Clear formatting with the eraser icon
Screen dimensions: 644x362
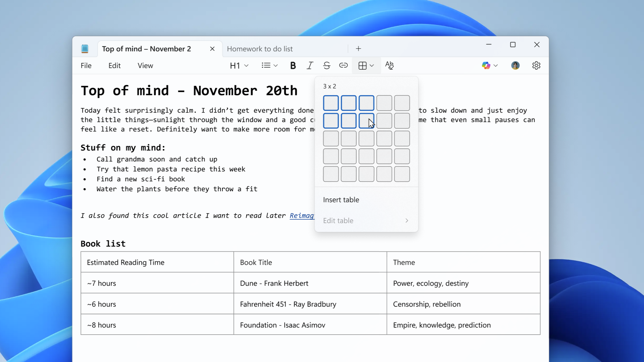(389, 65)
